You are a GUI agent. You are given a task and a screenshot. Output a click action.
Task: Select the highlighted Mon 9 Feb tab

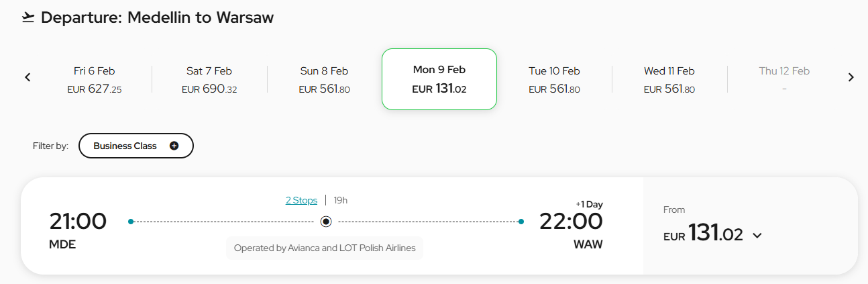coord(439,79)
